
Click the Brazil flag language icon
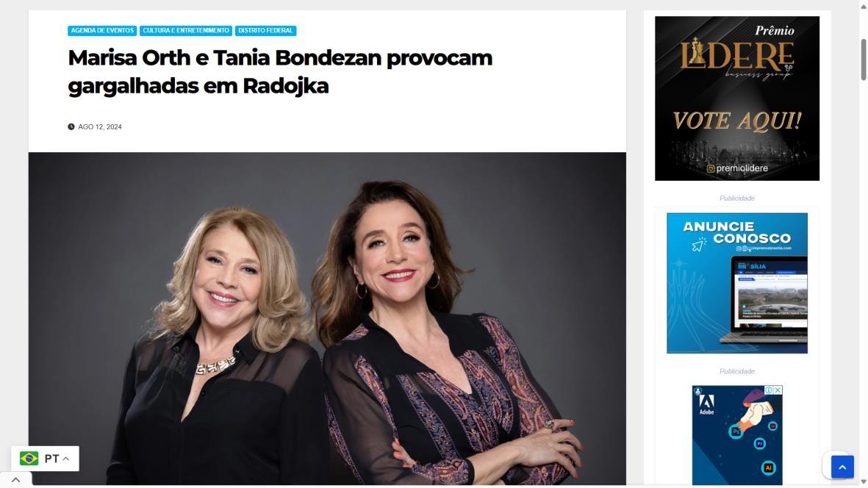[29, 459]
